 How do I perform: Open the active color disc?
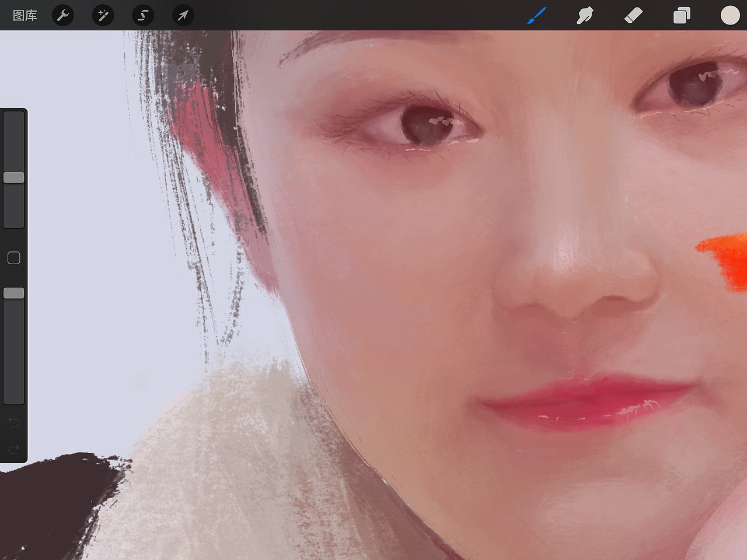[x=730, y=15]
